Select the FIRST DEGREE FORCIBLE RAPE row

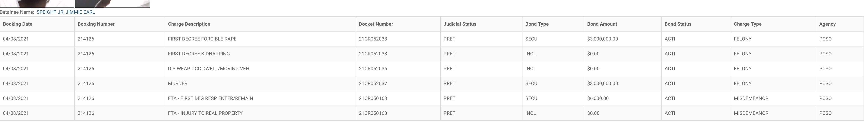coord(432,39)
